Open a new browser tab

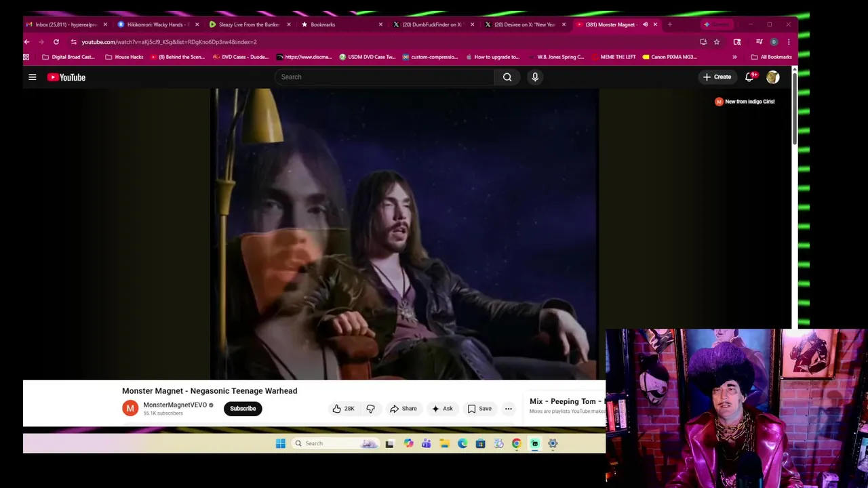pyautogui.click(x=670, y=24)
